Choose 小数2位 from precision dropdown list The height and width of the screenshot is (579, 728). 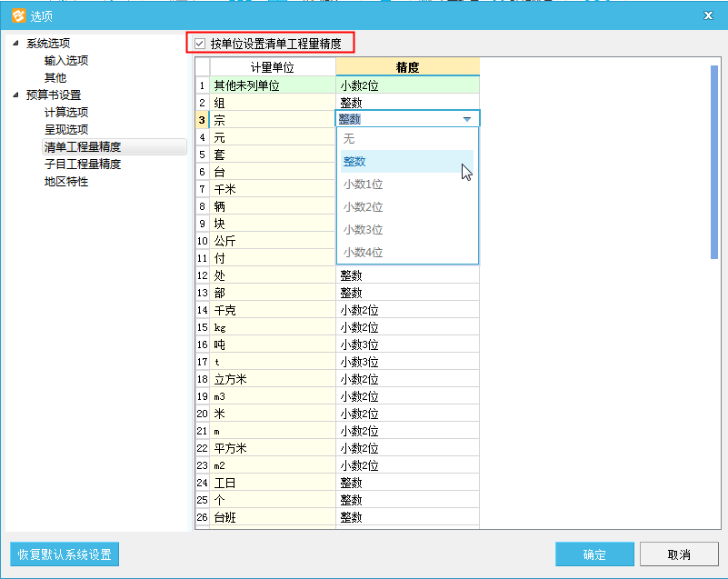pos(364,207)
